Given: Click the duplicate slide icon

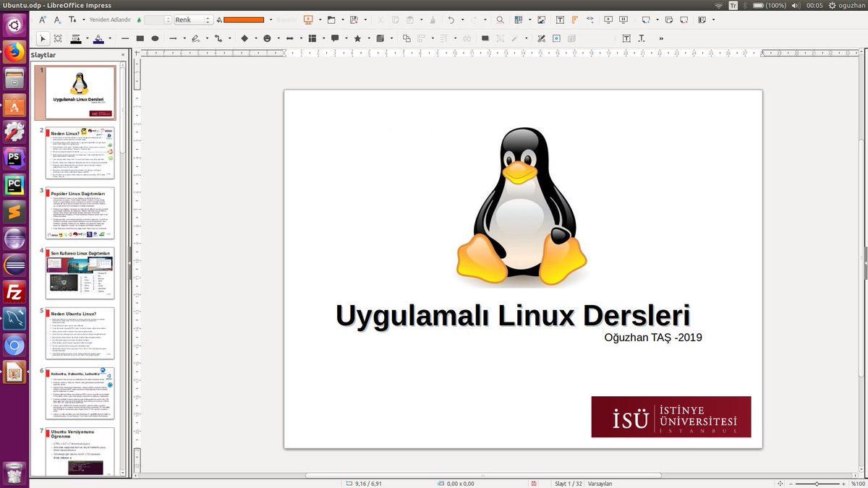Looking at the screenshot, I should [x=668, y=20].
